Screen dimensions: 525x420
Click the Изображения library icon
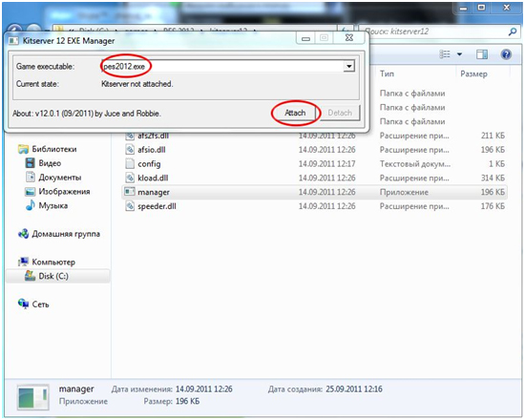[x=31, y=192]
